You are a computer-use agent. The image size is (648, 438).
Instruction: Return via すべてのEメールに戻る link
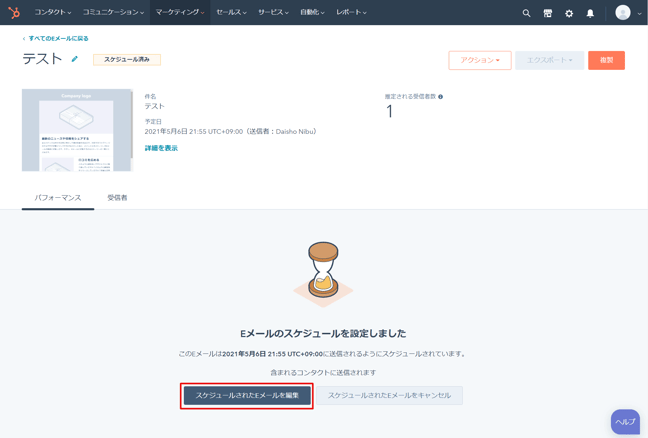click(x=55, y=38)
